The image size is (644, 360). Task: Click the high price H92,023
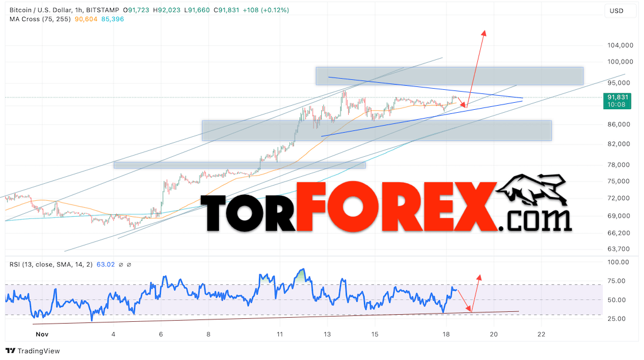(x=166, y=10)
